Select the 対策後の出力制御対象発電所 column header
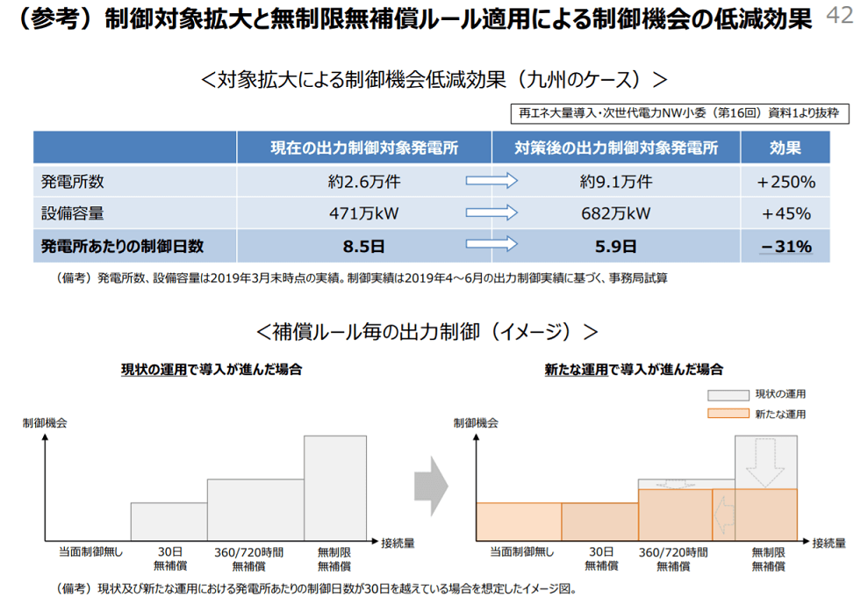Image resolution: width=868 pixels, height=598 pixels. tap(616, 148)
